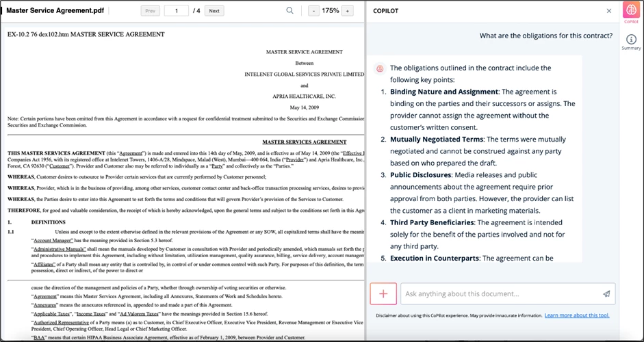Click 'Mutually Negotiated Terms' heading
The image size is (644, 342).
click(x=437, y=139)
